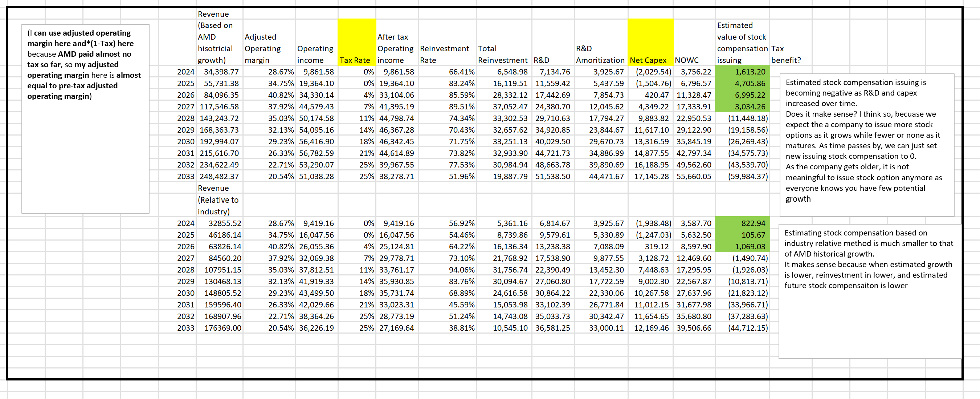The width and height of the screenshot is (980, 399).
Task: Click green cell 822.94
Action: pos(743,223)
